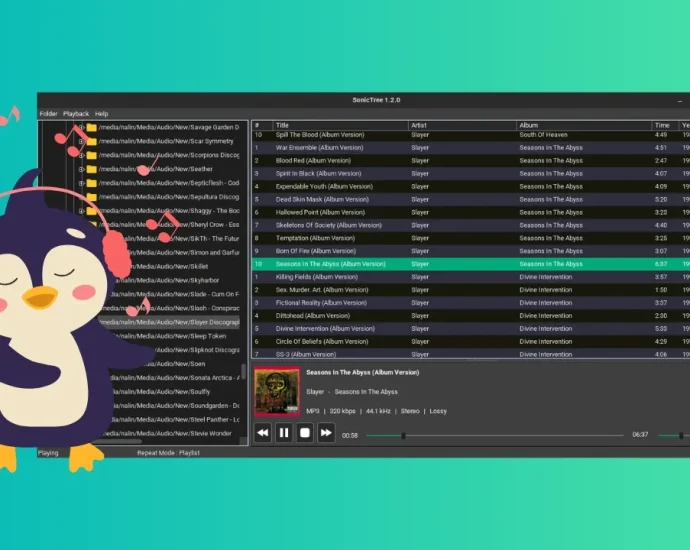Click the playback seek slider handle
The height and width of the screenshot is (550, 690).
403,436
